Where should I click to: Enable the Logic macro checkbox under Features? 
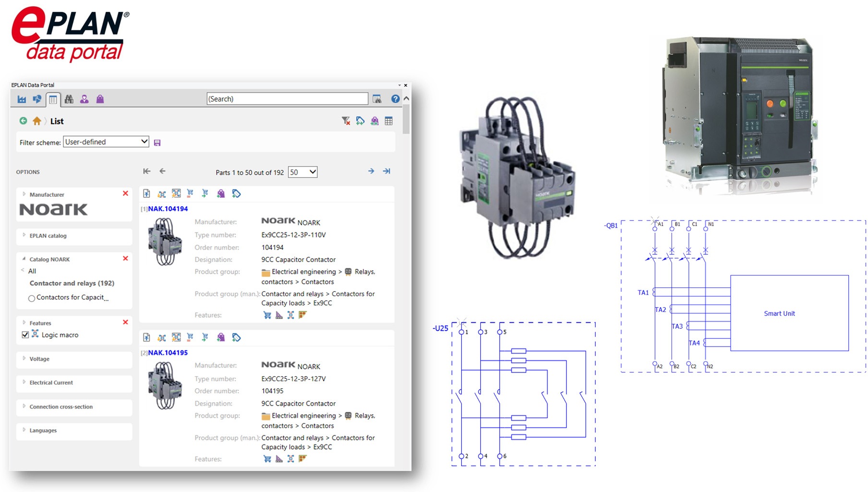(x=25, y=335)
